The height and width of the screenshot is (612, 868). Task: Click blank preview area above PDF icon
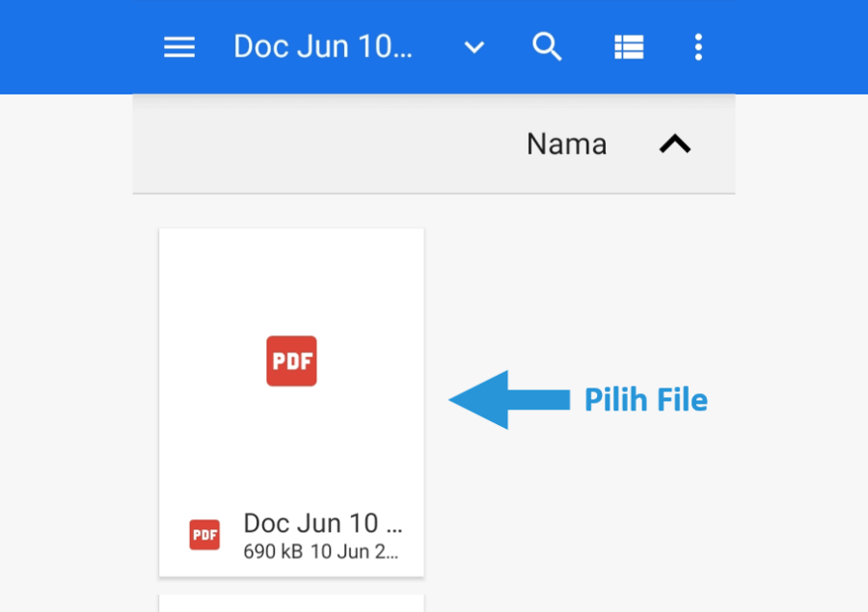pos(291,282)
